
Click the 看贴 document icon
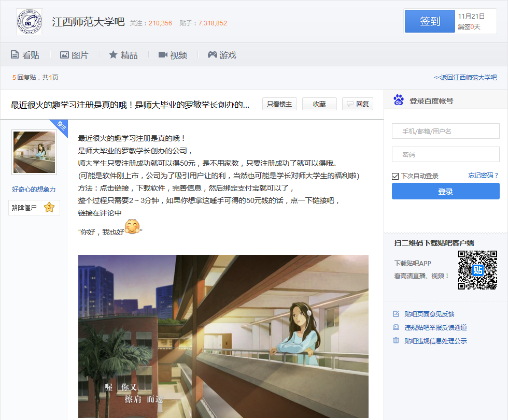(x=15, y=55)
